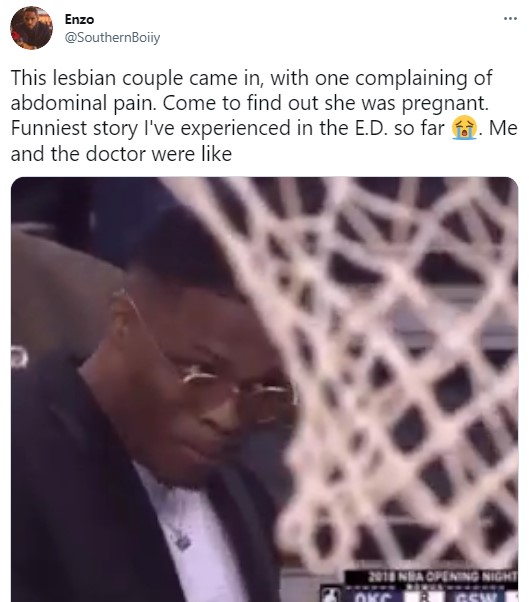Click the "Funniest story" text in the tweet
Screen dimensions: 529x602
pos(74,128)
